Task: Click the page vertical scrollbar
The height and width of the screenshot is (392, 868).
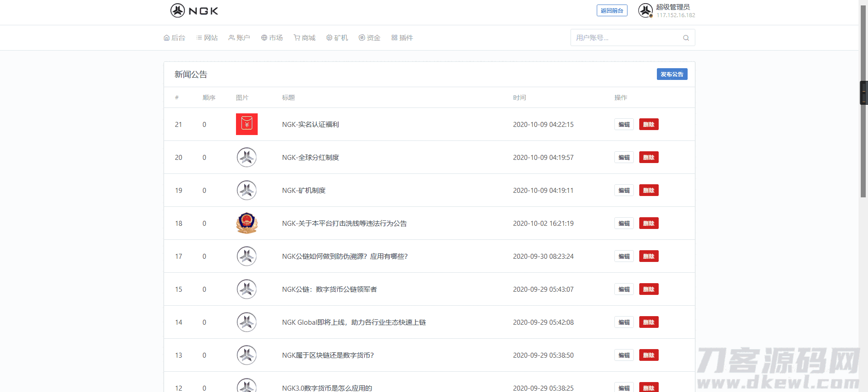Action: click(863, 135)
